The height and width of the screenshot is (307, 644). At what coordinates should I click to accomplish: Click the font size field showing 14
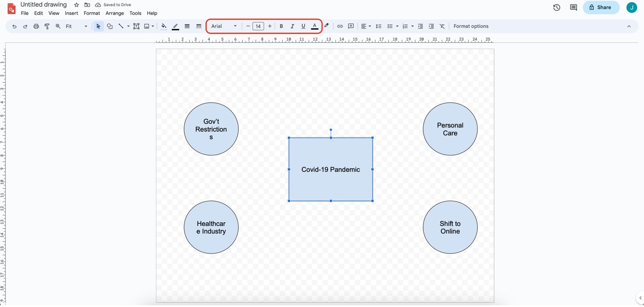(x=258, y=26)
